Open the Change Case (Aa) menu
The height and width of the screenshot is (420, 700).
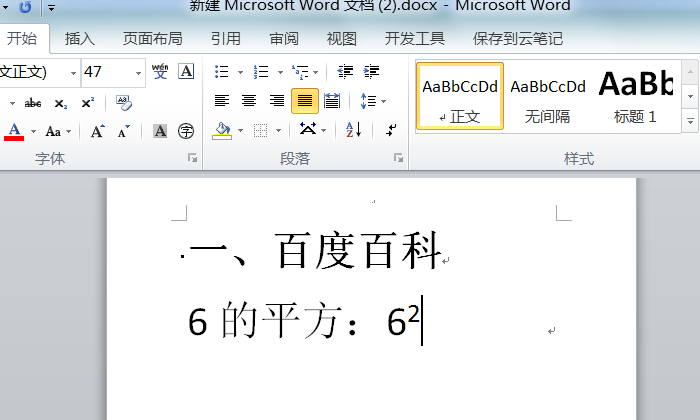click(x=53, y=132)
